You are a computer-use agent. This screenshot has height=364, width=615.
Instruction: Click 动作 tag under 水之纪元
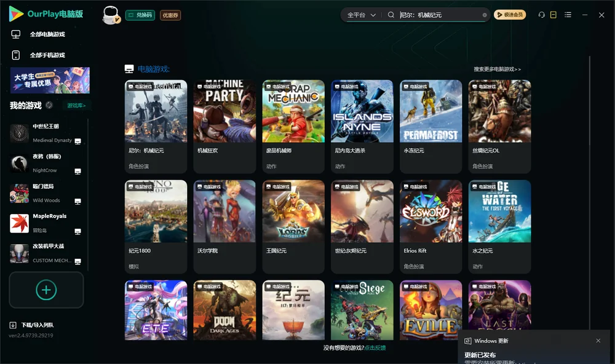pos(477,266)
